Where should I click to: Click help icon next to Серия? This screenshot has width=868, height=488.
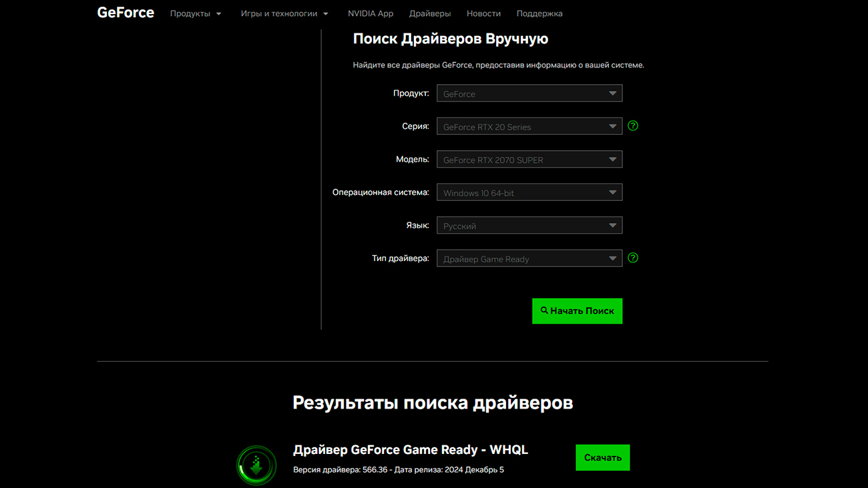(x=633, y=126)
